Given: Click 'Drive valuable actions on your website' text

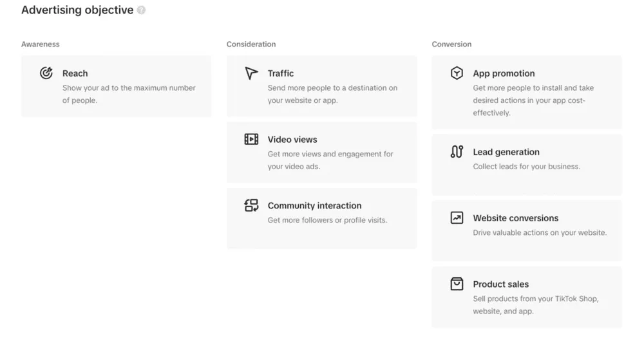Looking at the screenshot, I should pyautogui.click(x=539, y=233).
